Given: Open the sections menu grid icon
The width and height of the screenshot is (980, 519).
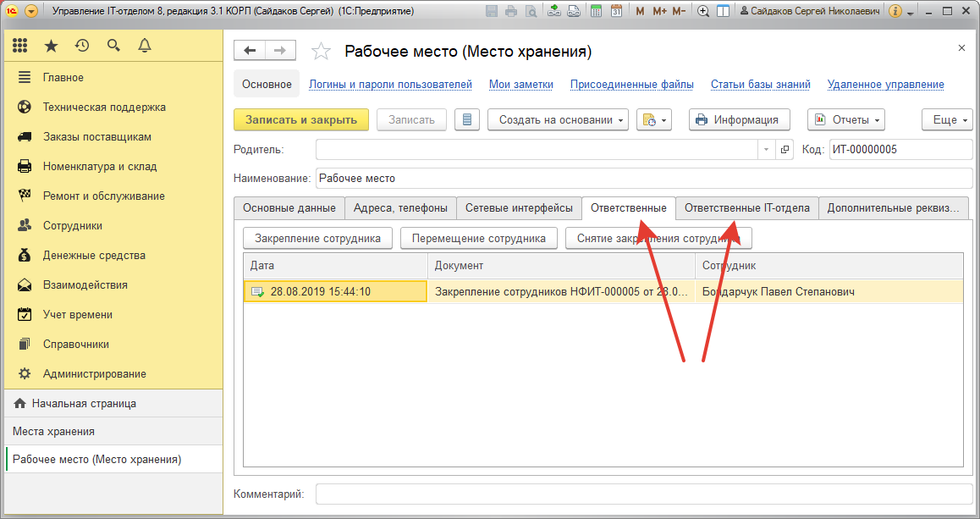Looking at the screenshot, I should point(20,45).
